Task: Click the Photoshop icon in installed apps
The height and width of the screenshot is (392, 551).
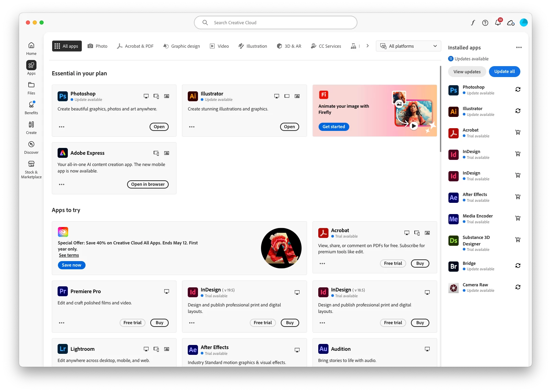Action: click(x=454, y=90)
